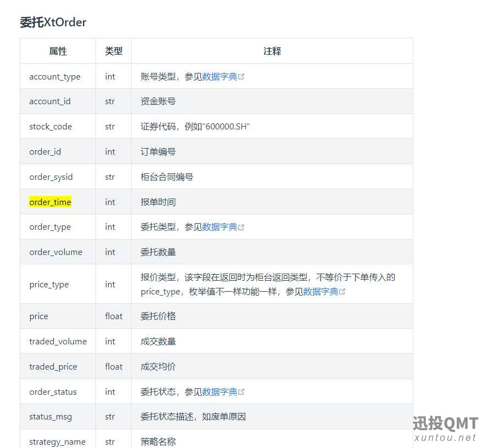Click the 类型 column header
484x448 pixels.
pos(114,51)
